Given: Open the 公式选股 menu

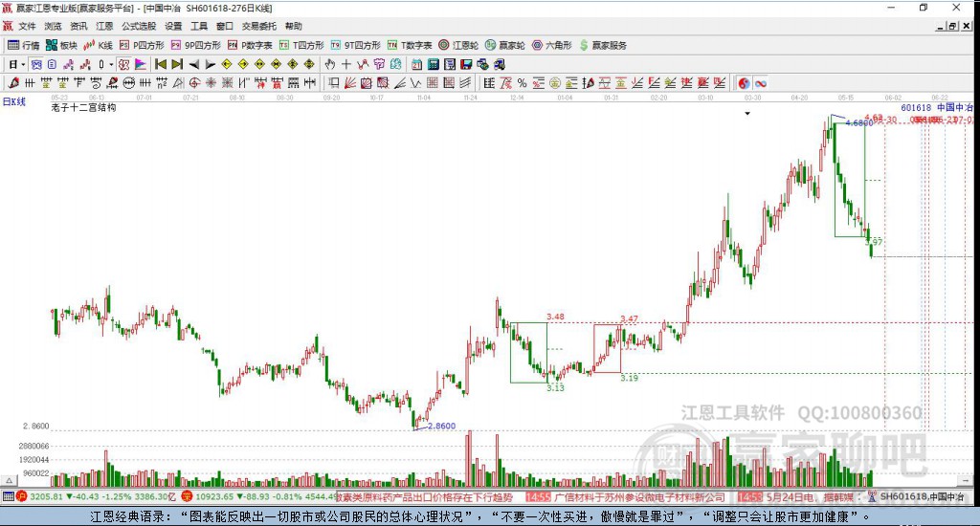Looking at the screenshot, I should click(139, 26).
